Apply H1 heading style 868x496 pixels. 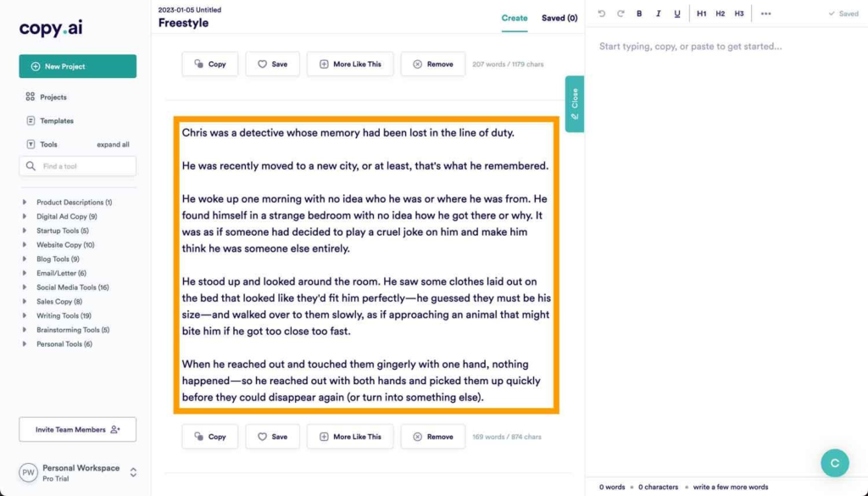[701, 14]
